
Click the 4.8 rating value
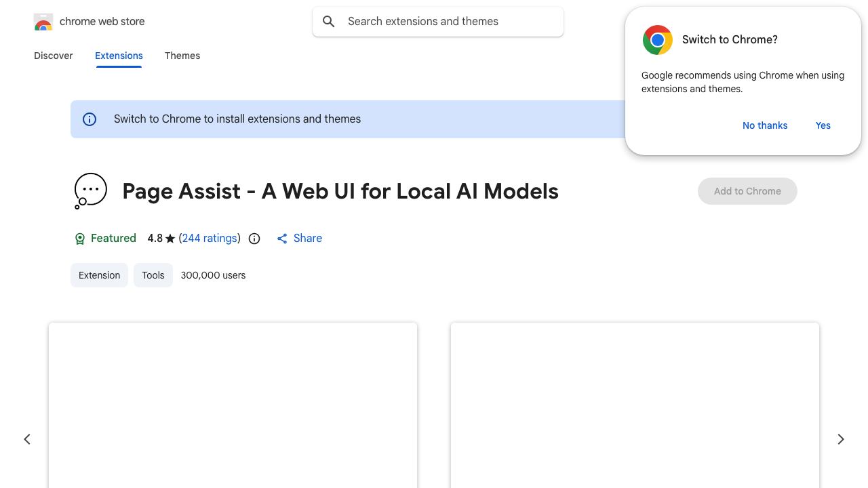coord(155,239)
